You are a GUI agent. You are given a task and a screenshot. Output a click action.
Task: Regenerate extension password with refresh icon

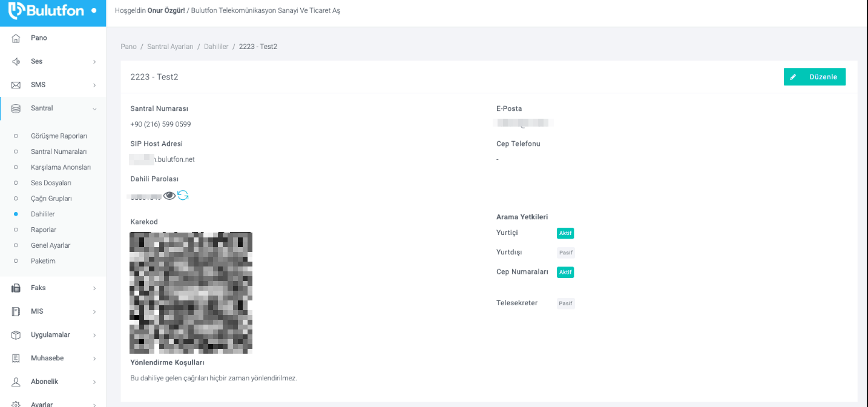[x=183, y=195]
